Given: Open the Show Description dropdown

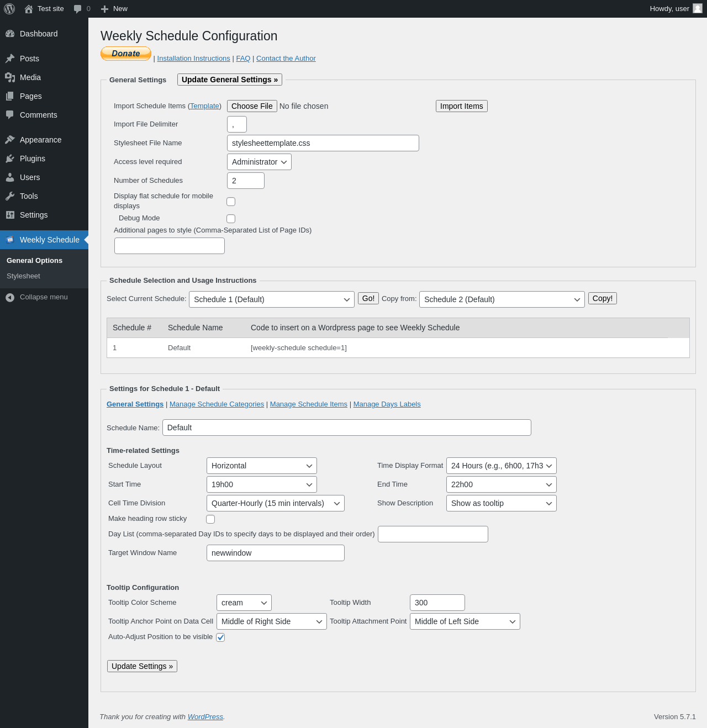Looking at the screenshot, I should click(502, 503).
